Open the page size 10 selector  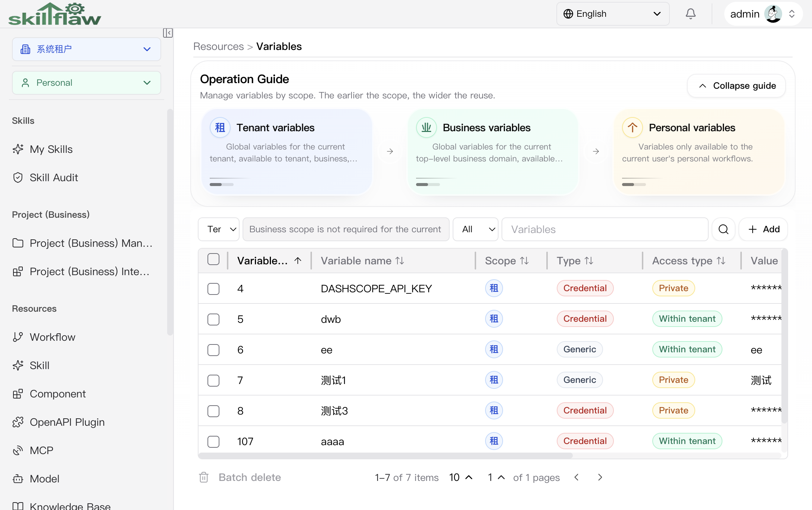(461, 477)
